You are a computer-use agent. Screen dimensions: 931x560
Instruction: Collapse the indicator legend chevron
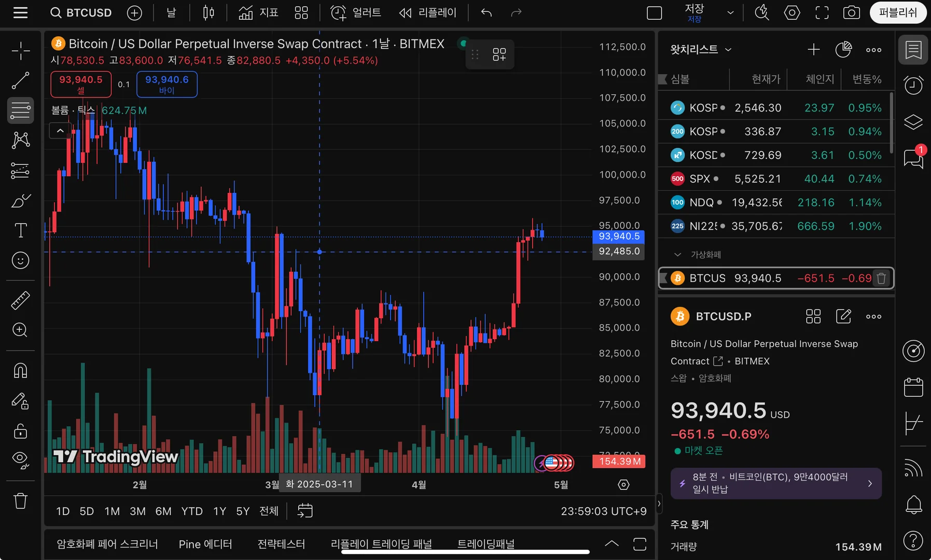point(60,131)
